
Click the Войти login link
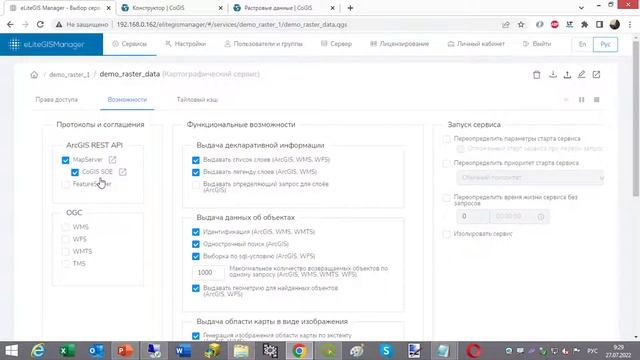click(537, 44)
